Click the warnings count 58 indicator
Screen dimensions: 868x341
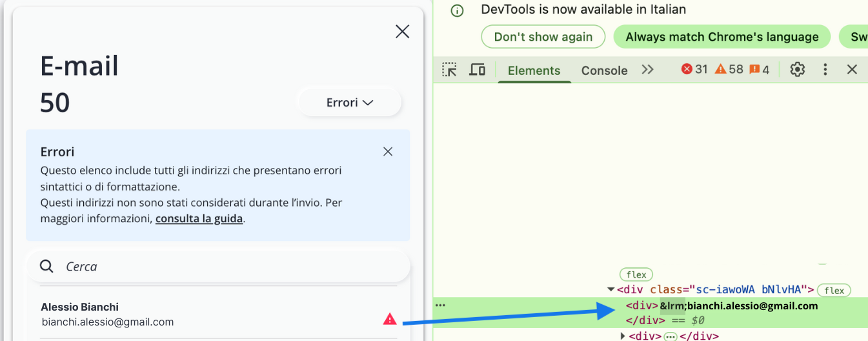click(729, 70)
